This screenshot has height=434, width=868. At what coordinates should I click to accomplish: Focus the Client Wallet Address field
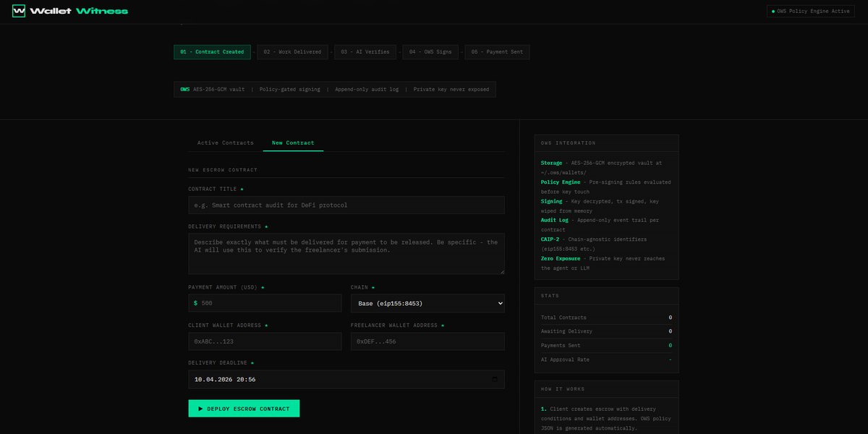click(265, 341)
